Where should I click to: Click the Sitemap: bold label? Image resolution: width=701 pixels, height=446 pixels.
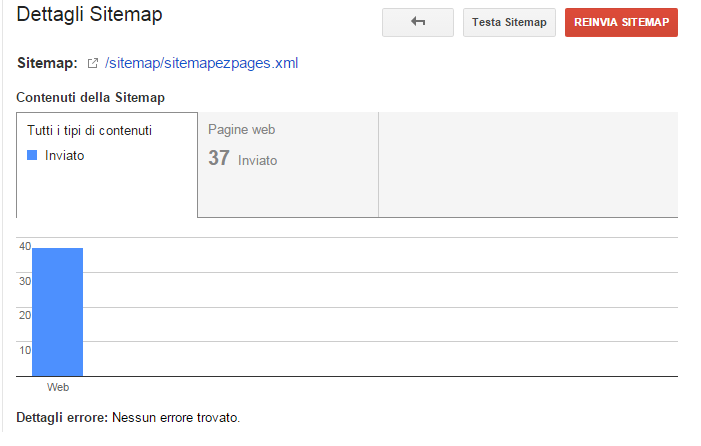pos(47,63)
